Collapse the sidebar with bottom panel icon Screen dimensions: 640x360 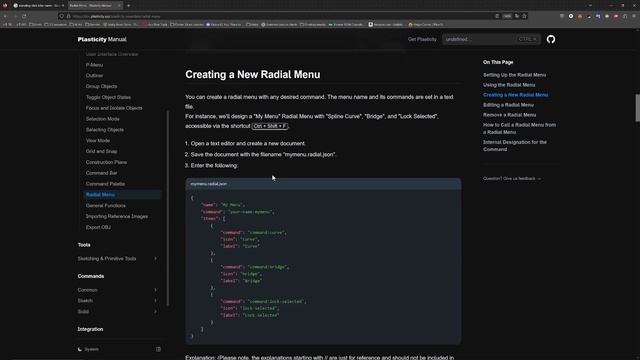[158, 349]
